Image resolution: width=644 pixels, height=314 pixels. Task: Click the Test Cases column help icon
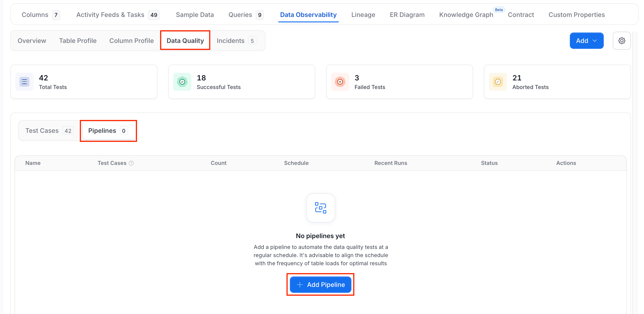pos(131,163)
